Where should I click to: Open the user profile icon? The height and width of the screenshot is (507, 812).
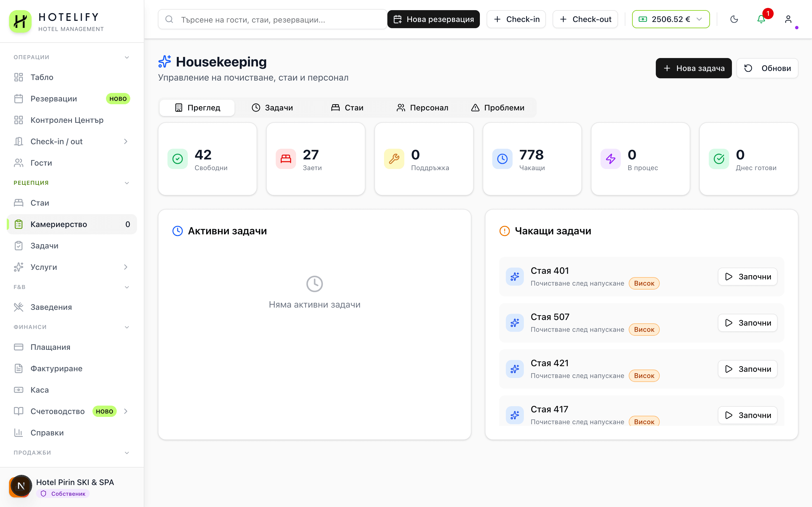pyautogui.click(x=788, y=19)
